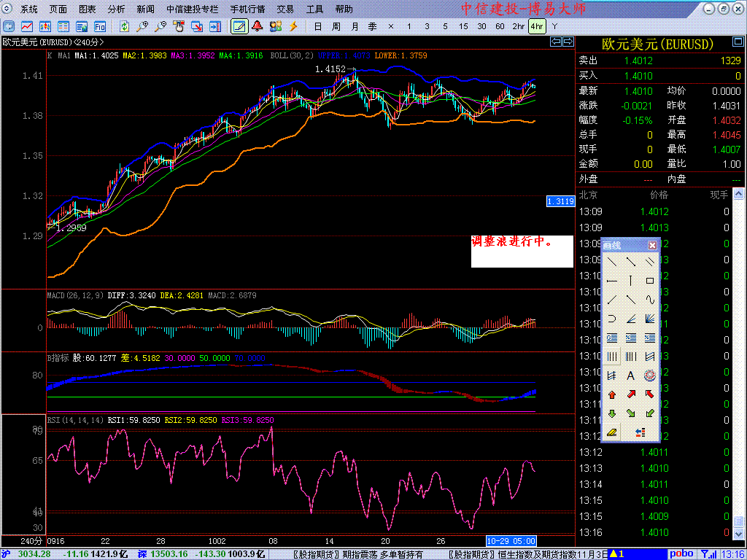Switch to 30 minute period

pos(482,26)
